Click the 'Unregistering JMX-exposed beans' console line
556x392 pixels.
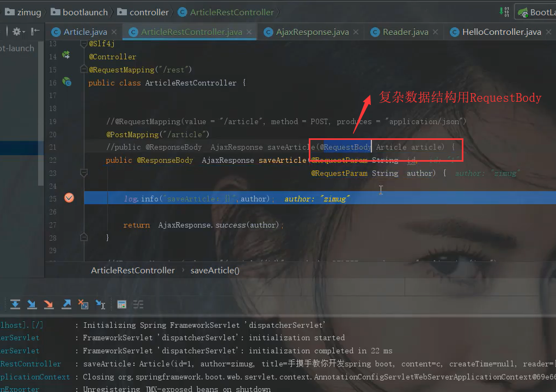135,388
